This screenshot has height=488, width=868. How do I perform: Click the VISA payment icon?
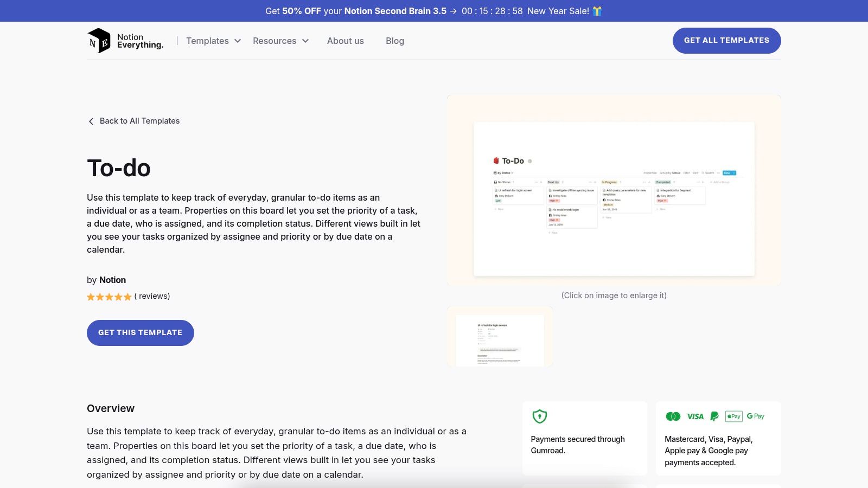pyautogui.click(x=695, y=416)
